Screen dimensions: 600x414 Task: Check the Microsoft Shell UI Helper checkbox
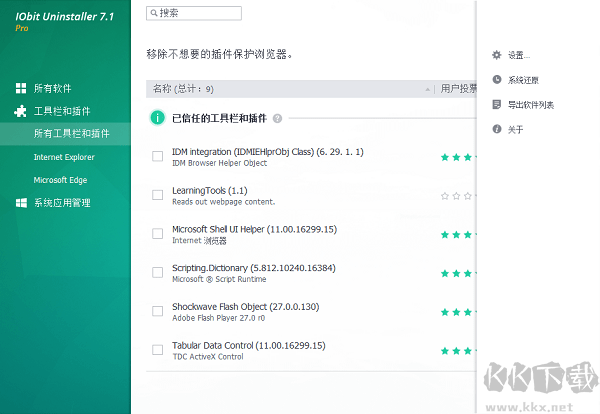pyautogui.click(x=157, y=233)
